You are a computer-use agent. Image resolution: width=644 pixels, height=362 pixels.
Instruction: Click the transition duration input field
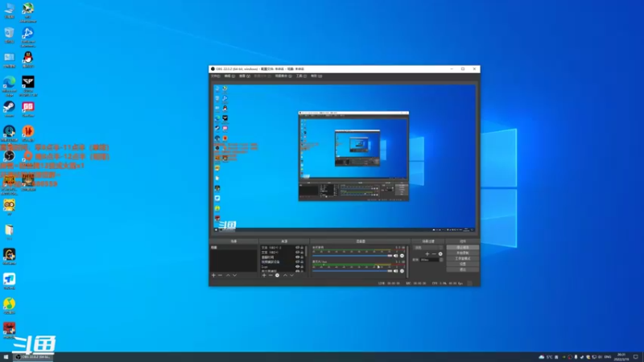tap(430, 260)
